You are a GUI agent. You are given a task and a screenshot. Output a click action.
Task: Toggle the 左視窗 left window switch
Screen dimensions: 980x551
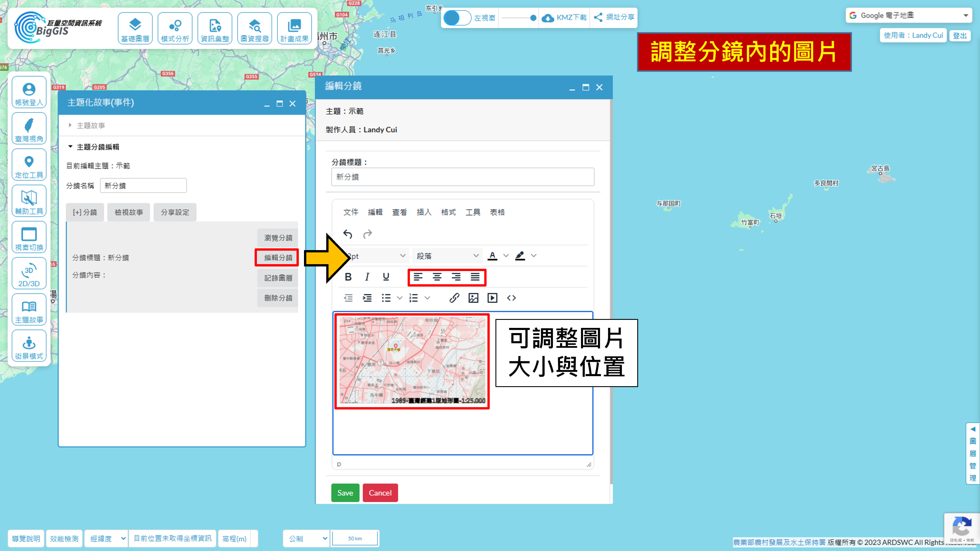[x=457, y=18]
